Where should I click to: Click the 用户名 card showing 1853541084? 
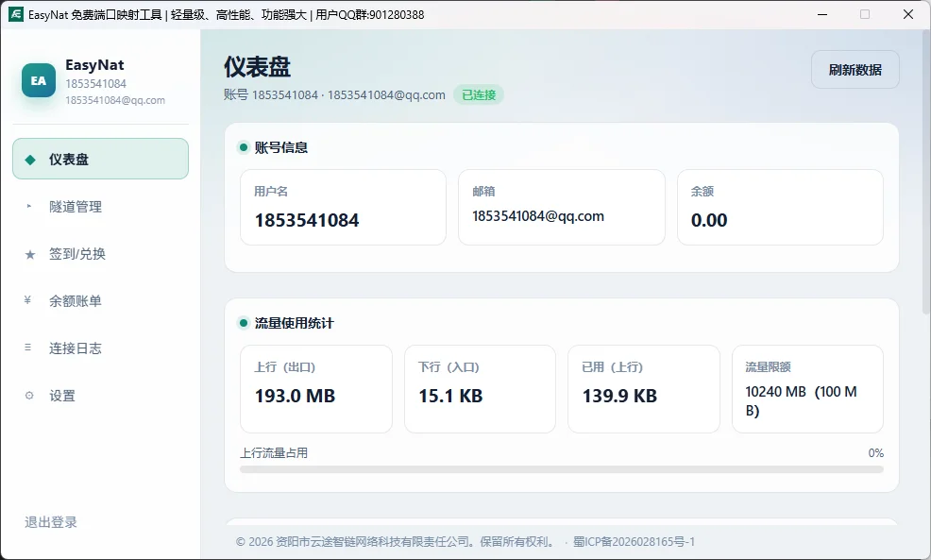(x=343, y=207)
